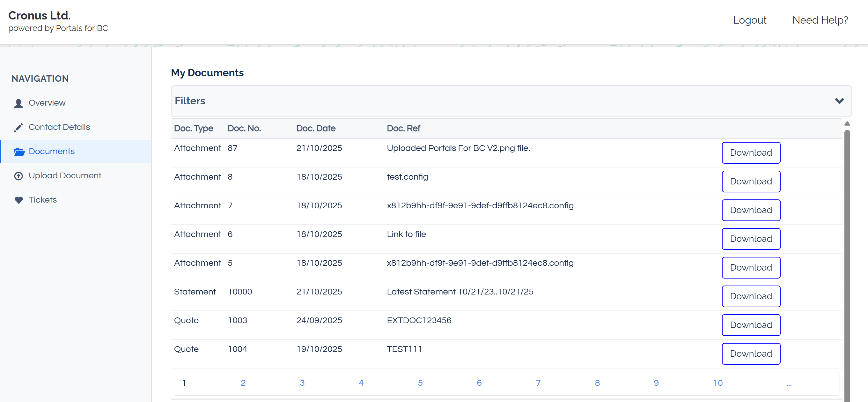Download Quote 1003 EXTDOC123456
Viewport: 868px width, 402px height.
coord(751,325)
